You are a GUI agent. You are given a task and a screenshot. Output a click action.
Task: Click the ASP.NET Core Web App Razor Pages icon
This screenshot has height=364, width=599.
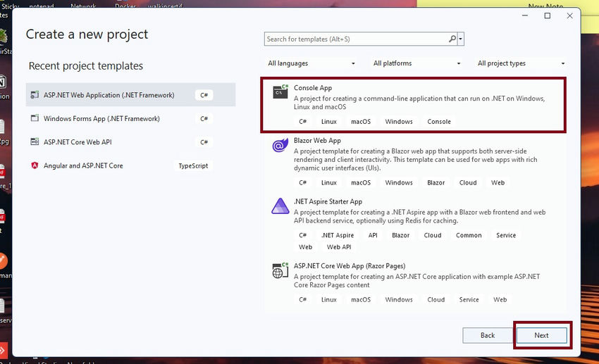(x=280, y=270)
